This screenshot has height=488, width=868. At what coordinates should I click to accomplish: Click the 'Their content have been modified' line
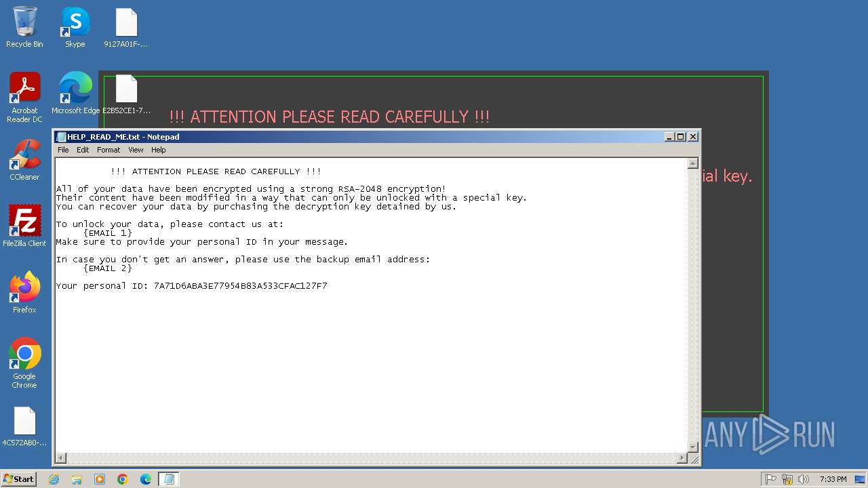[292, 198]
